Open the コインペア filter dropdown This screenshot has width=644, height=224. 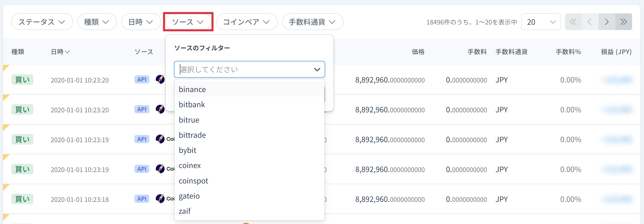click(x=247, y=22)
